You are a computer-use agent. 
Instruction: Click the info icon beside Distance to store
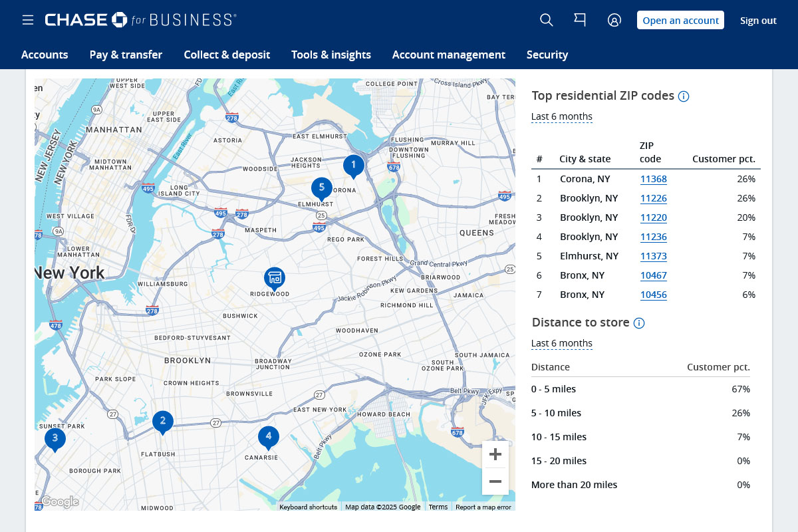639,323
